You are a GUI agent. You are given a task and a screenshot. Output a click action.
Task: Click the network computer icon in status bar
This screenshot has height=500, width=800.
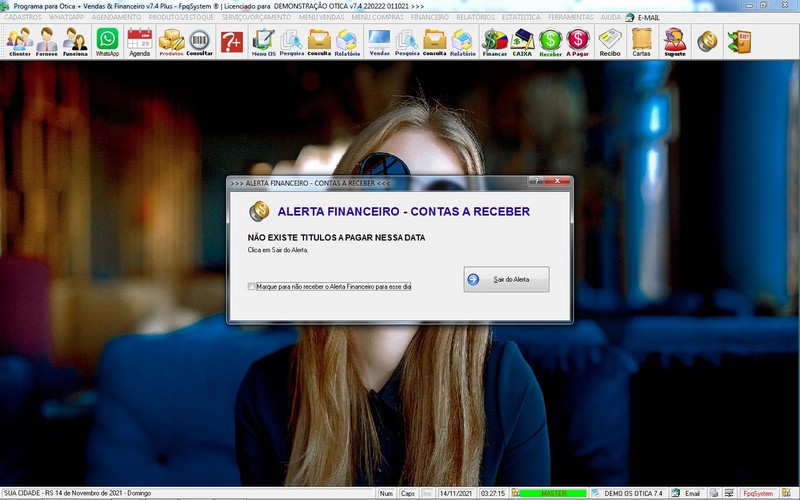point(729,493)
